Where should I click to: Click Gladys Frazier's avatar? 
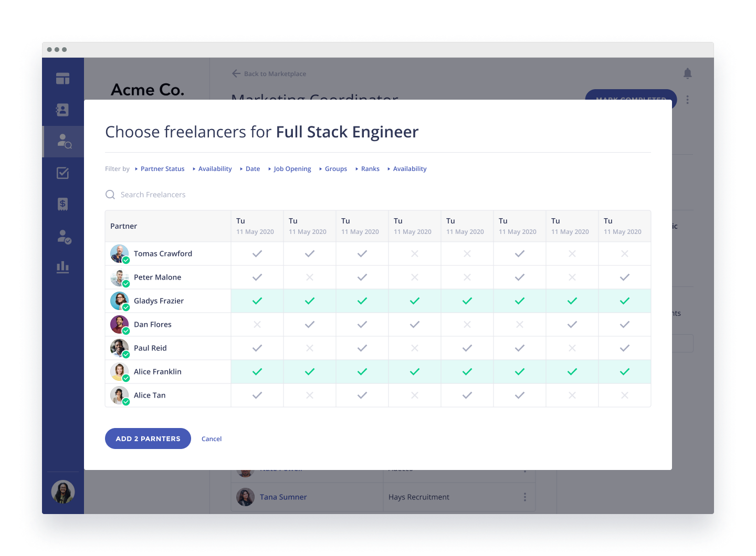120,301
